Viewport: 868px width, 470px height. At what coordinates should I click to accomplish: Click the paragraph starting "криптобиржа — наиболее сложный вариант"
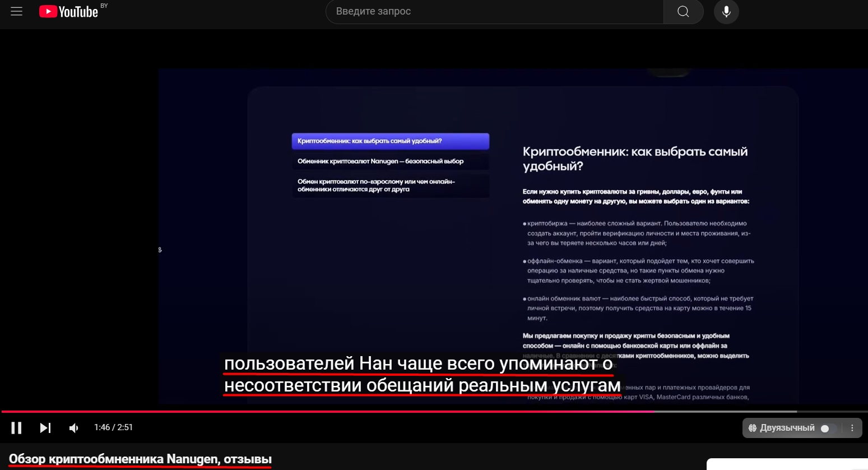tap(638, 233)
